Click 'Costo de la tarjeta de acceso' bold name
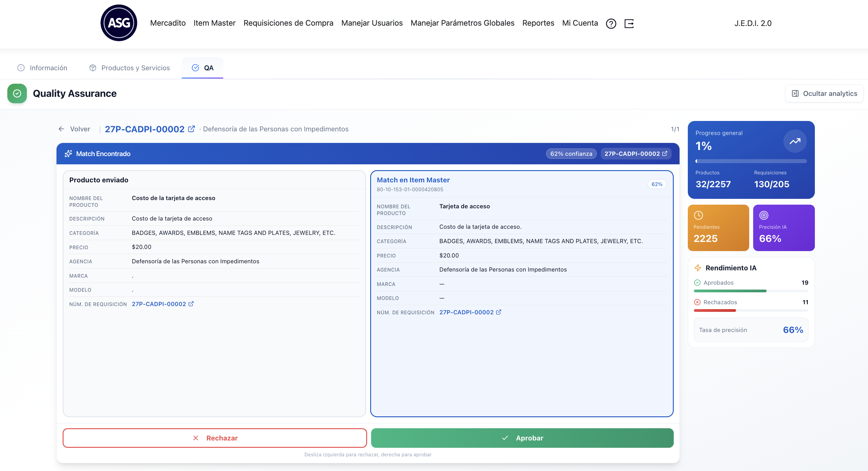Image resolution: width=868 pixels, height=471 pixels. (x=173, y=198)
